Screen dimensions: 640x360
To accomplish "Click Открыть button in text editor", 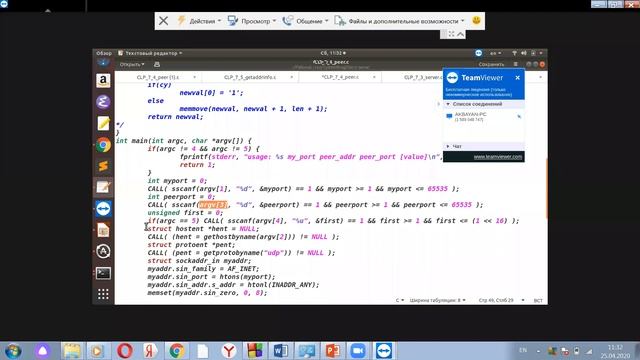I will point(132,64).
